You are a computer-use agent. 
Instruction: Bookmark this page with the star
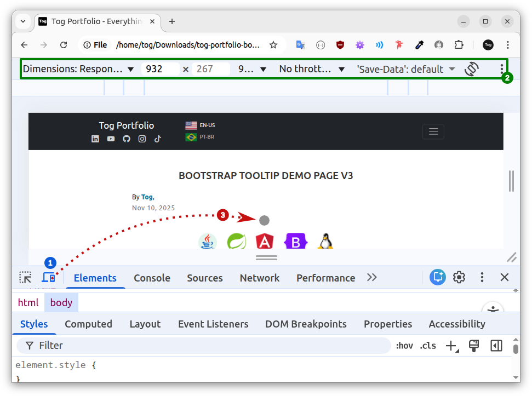tap(273, 45)
